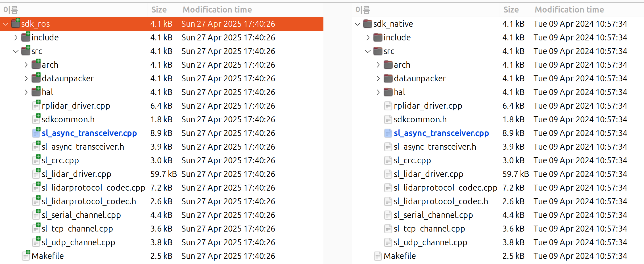Select sl_serial_channel.cpp in left pane

tap(81, 215)
